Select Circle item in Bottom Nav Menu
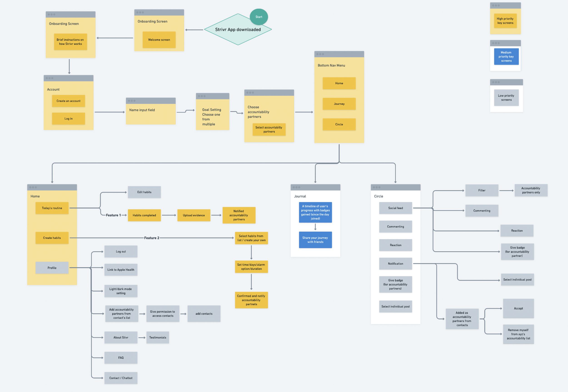Screen dimensions: 568x392 (x=339, y=124)
